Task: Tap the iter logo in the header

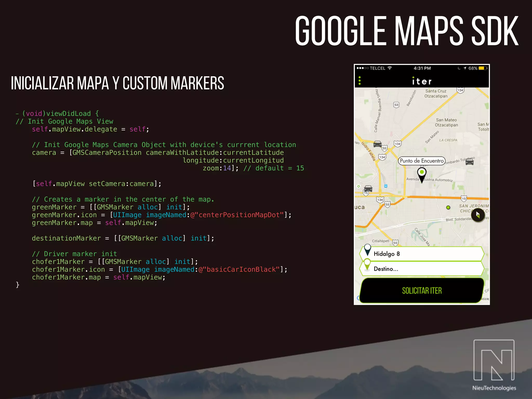Action: pyautogui.click(x=422, y=81)
